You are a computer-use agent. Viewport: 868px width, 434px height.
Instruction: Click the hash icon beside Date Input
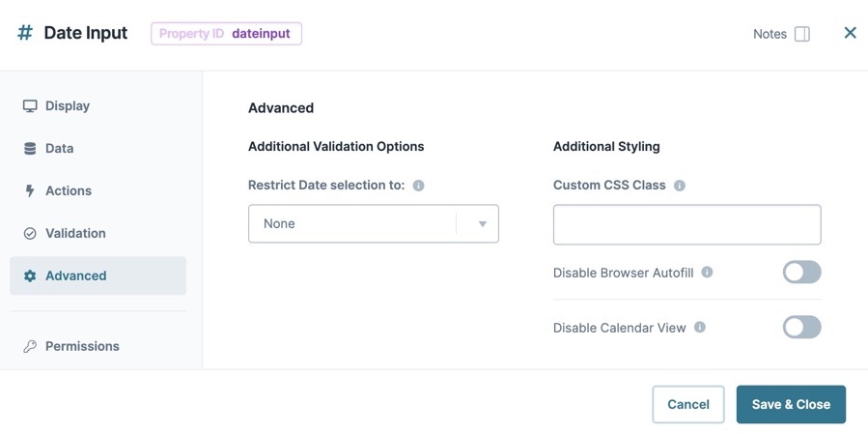pyautogui.click(x=25, y=33)
